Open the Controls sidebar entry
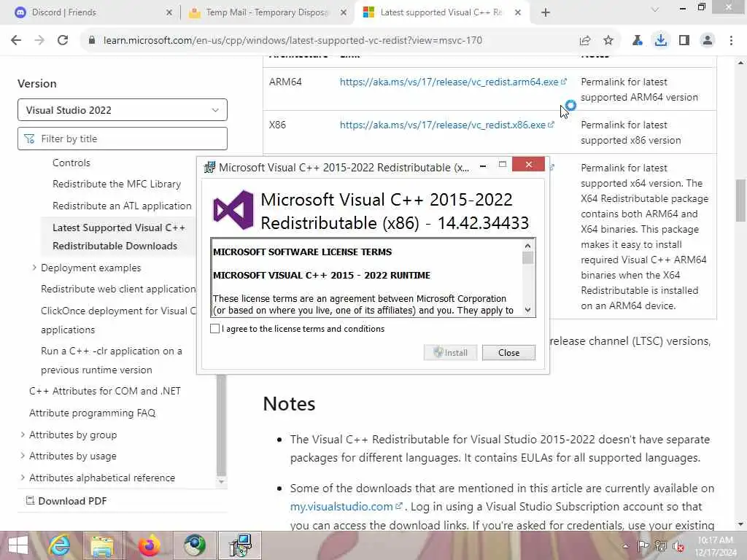The image size is (747, 560). (71, 163)
